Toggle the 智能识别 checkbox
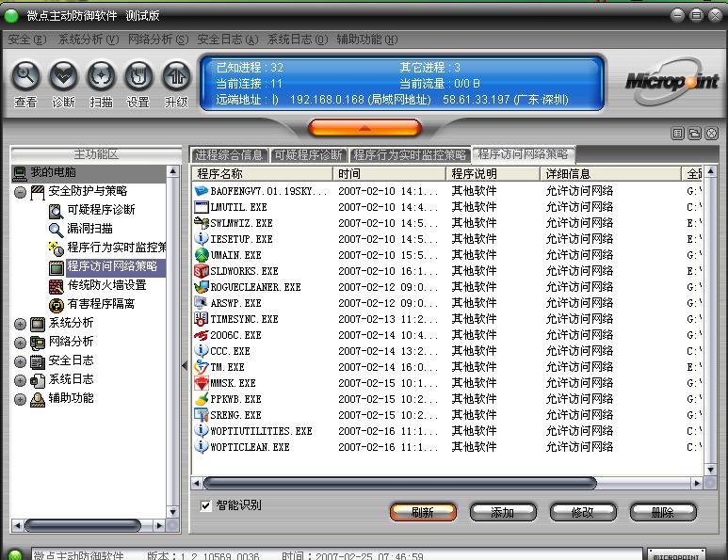 tap(205, 505)
